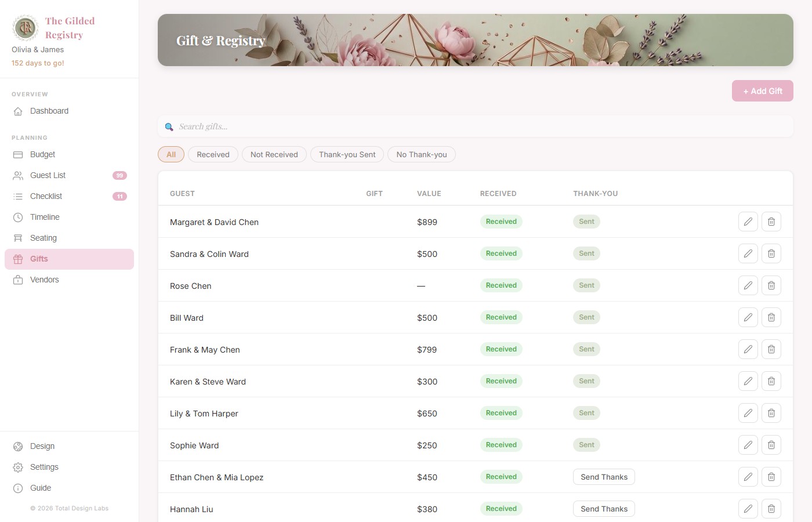This screenshot has height=522, width=812.
Task: Click the search magnifier icon
Action: pyautogui.click(x=169, y=127)
